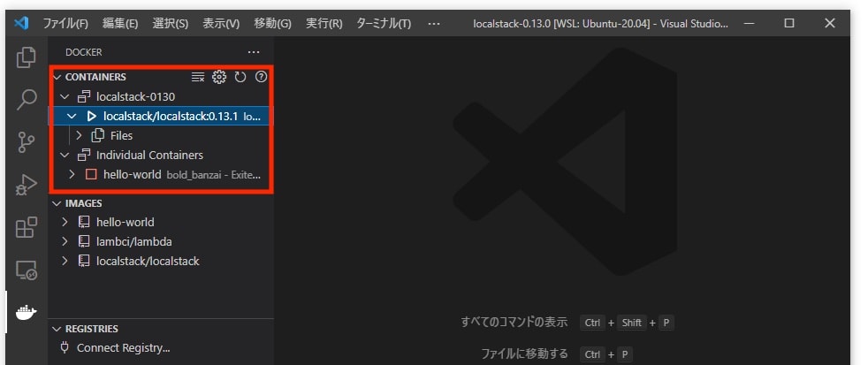Collapse the Individual Containers group
The image size is (868, 365).
(x=65, y=155)
